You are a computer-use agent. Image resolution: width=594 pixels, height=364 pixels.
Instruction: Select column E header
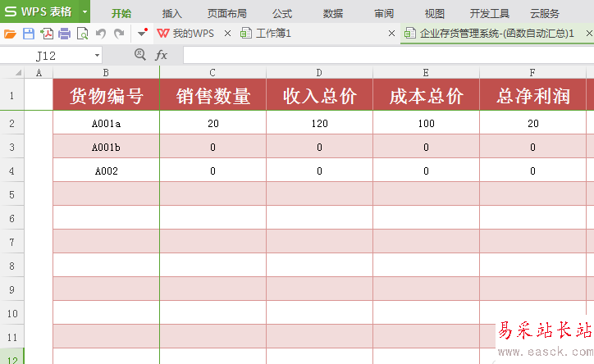(x=426, y=73)
